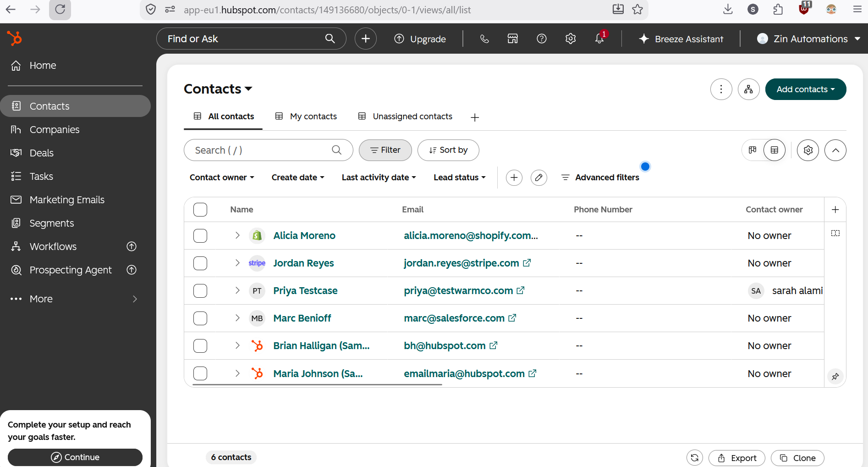Focus the Search contacts field

point(269,150)
